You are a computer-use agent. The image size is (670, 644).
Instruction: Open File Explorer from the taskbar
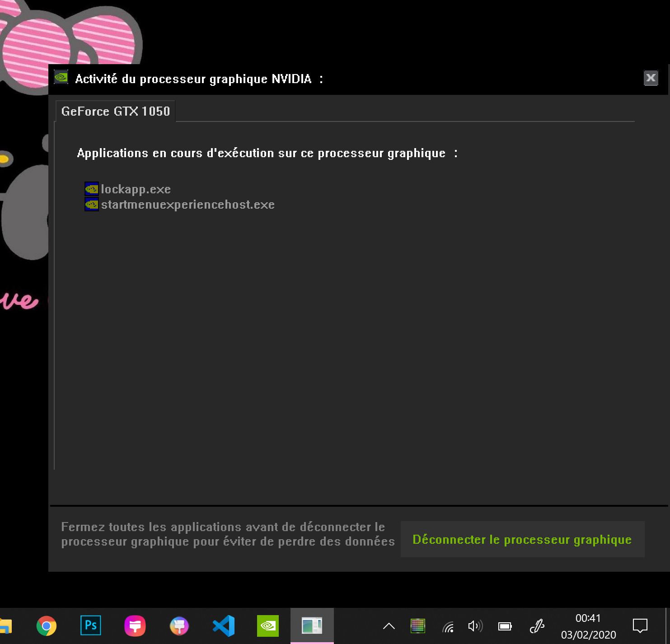click(5, 626)
